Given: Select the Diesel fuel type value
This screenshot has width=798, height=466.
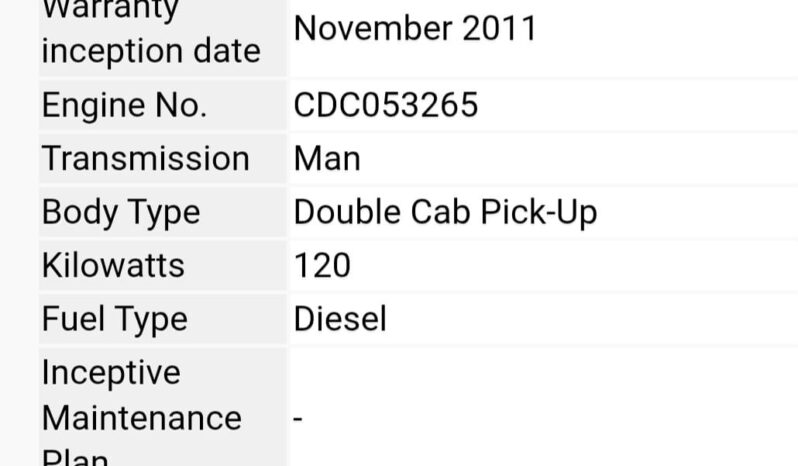Looking at the screenshot, I should (340, 319).
